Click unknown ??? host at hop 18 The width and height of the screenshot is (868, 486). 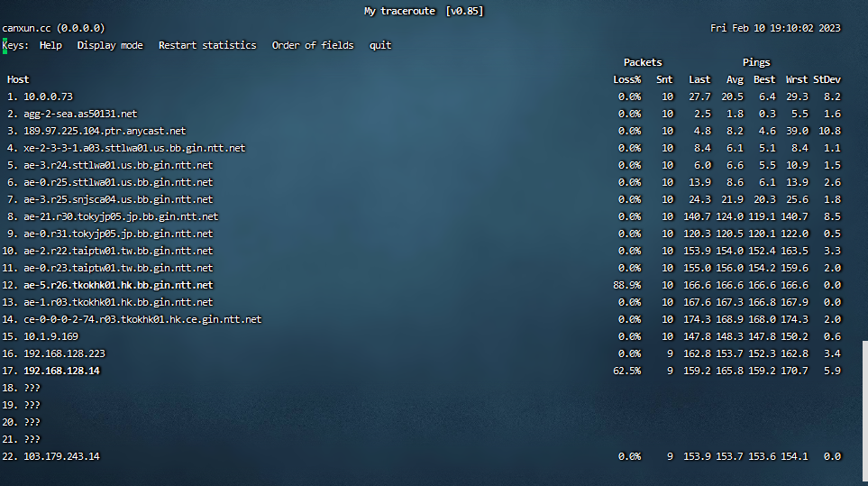coord(32,388)
